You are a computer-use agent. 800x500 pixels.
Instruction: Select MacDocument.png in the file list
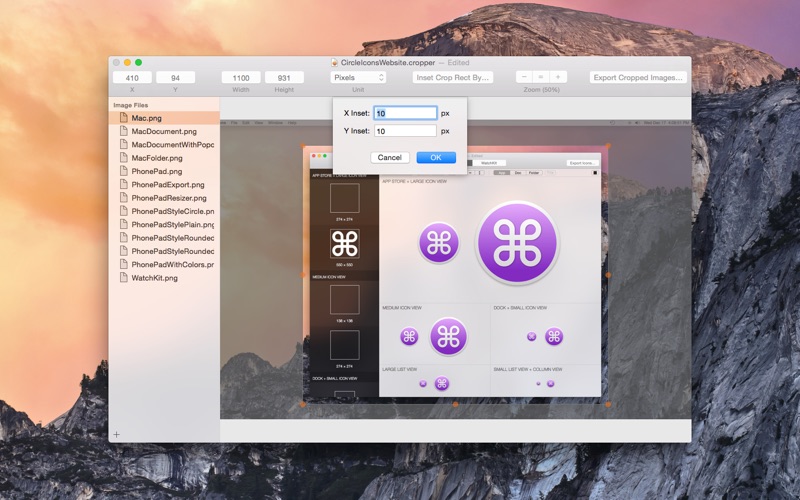click(x=164, y=131)
